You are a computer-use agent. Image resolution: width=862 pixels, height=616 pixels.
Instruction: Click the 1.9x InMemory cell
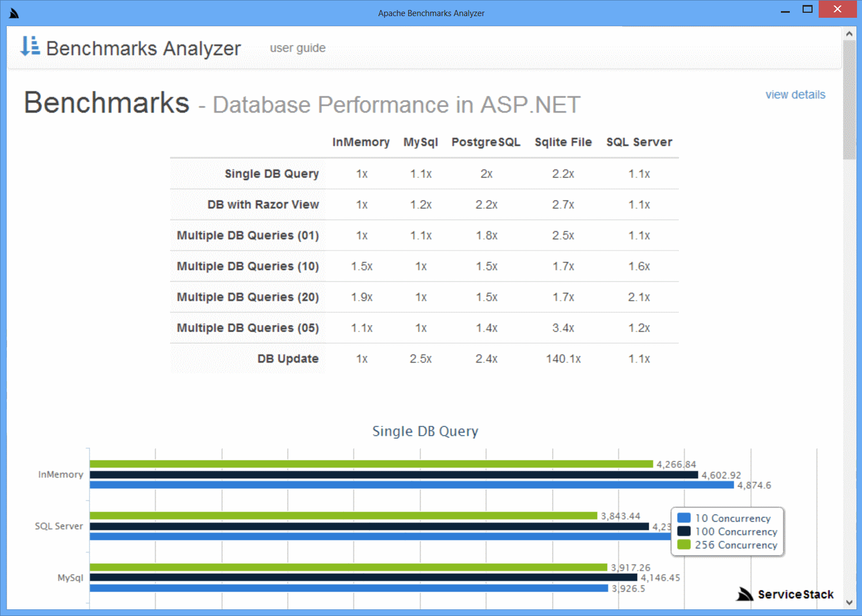[x=362, y=297]
